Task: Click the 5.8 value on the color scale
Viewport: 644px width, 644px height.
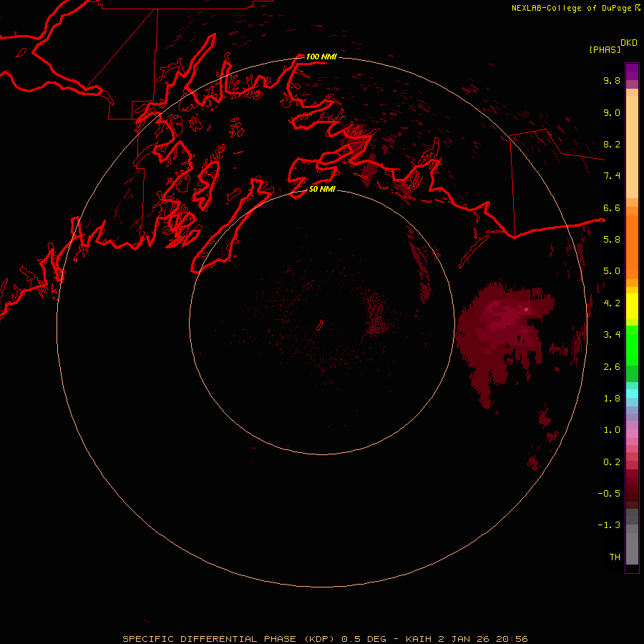Action: (x=612, y=239)
